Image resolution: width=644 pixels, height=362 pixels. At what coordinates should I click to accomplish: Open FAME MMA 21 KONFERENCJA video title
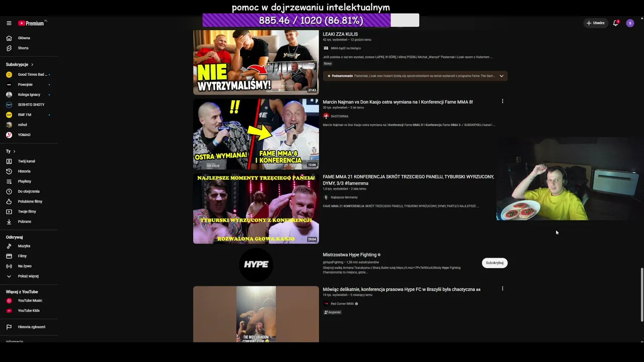tap(408, 180)
